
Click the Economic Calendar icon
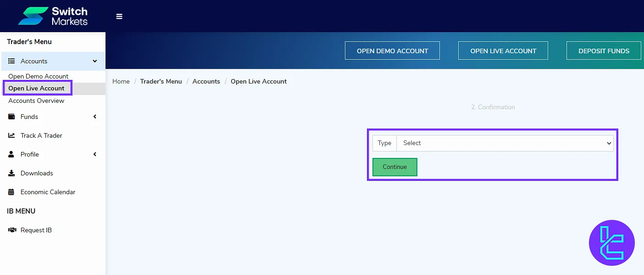coord(11,192)
